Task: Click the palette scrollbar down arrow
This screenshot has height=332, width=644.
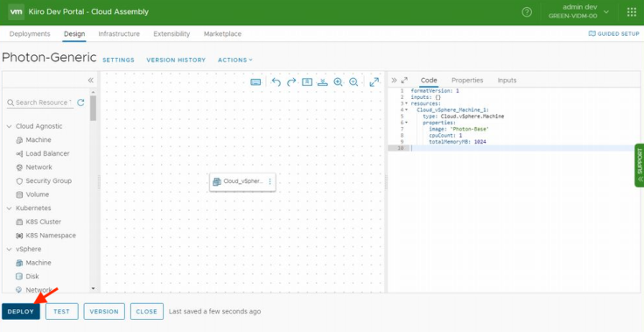Action: tap(94, 289)
